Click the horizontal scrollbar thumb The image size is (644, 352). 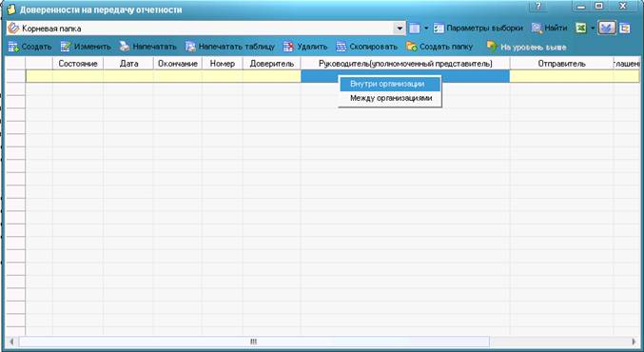pyautogui.click(x=254, y=342)
